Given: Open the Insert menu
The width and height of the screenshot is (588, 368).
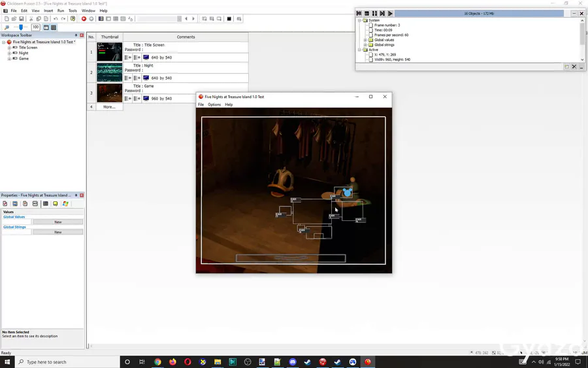Looking at the screenshot, I should [48, 11].
